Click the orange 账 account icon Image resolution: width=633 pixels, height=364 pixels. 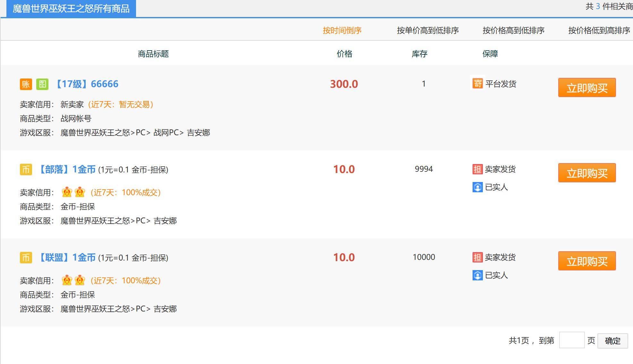click(x=26, y=84)
